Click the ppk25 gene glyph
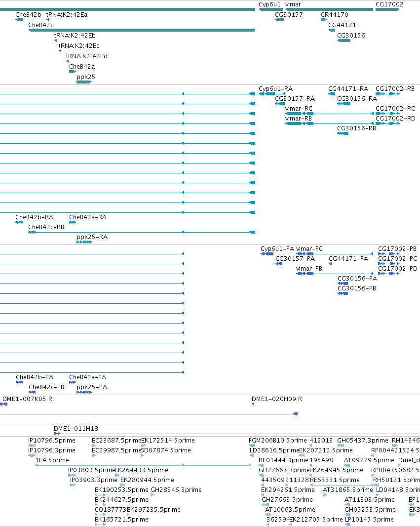 point(84,82)
